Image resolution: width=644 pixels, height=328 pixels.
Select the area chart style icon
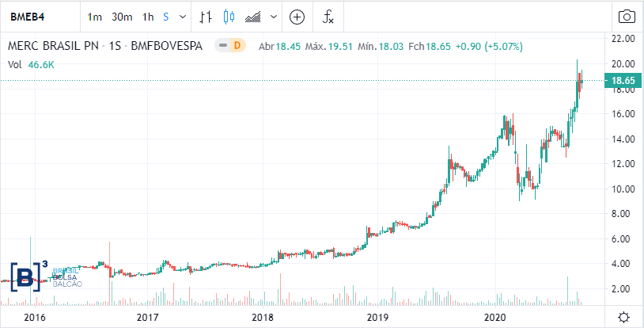click(x=253, y=17)
